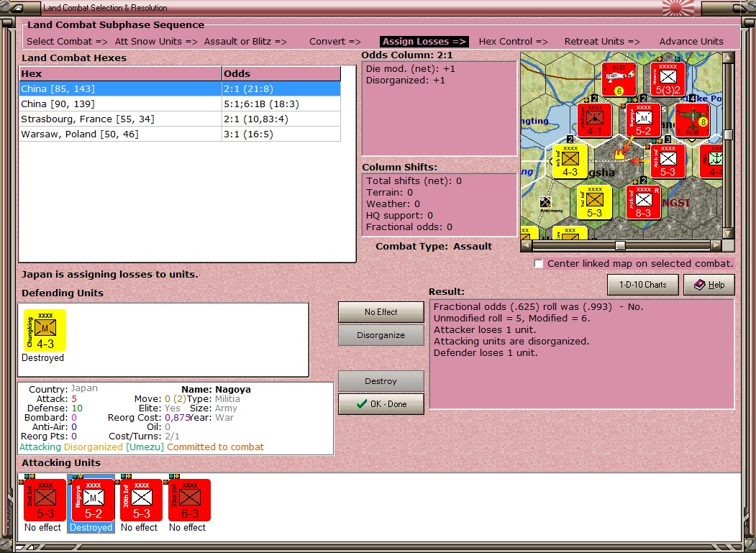756x553 pixels.
Task: Click the 4-1 artillery counter on map
Action: coord(594,120)
